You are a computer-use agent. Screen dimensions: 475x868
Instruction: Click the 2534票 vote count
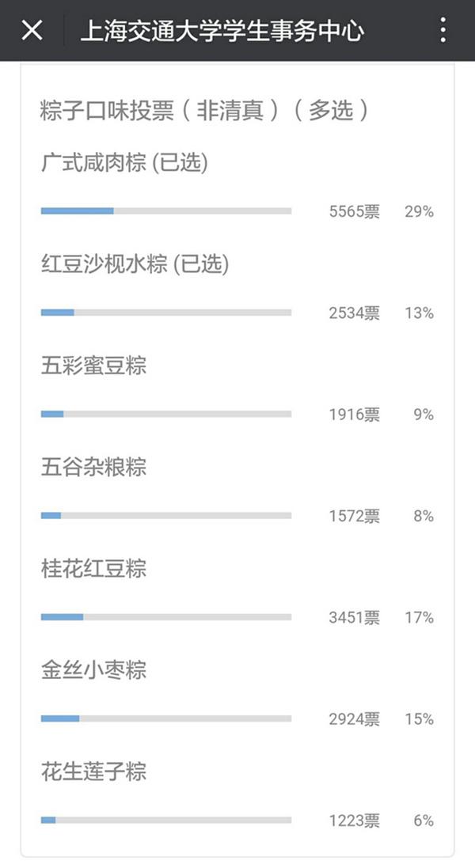(354, 313)
